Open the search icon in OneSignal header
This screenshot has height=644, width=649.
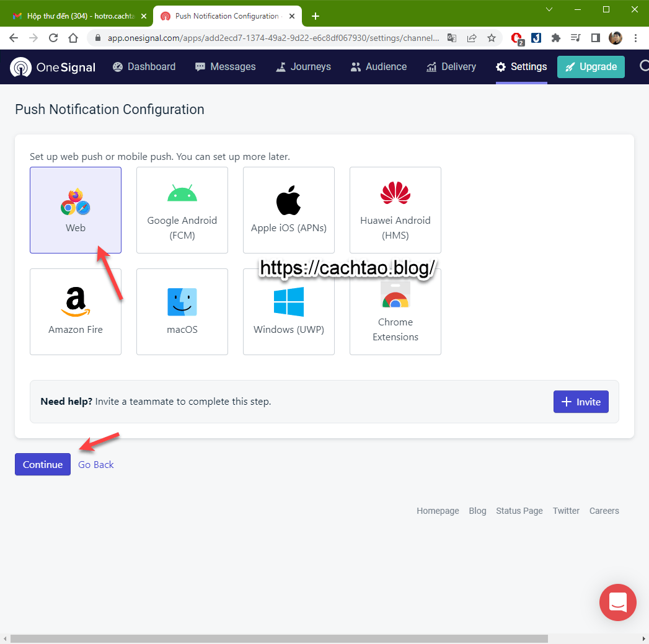pos(644,66)
